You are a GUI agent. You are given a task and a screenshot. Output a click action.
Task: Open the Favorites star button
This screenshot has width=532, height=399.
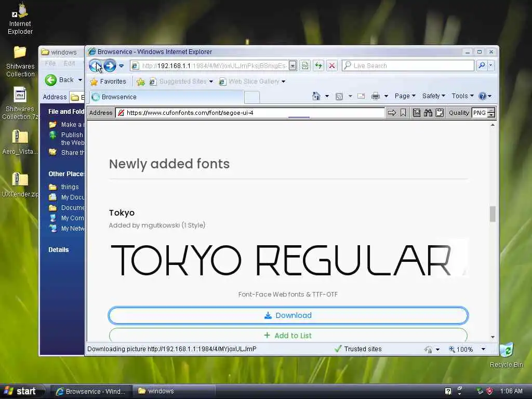108,82
